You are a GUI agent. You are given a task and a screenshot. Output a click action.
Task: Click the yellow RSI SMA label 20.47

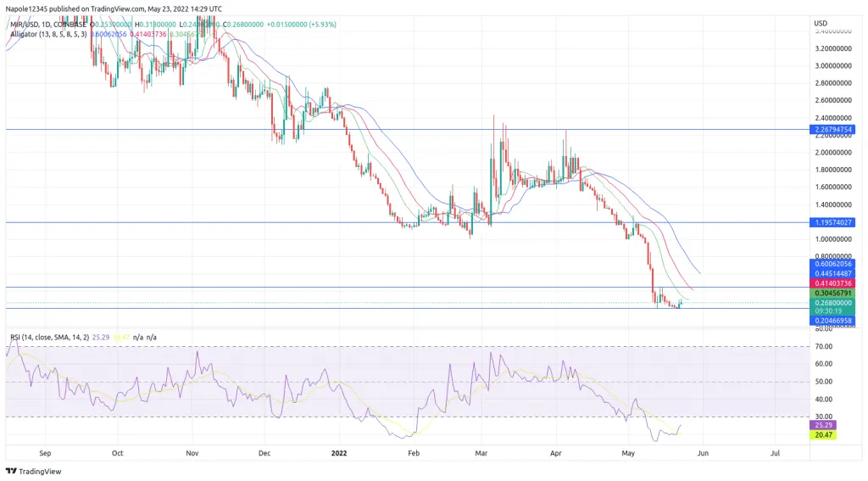[823, 435]
